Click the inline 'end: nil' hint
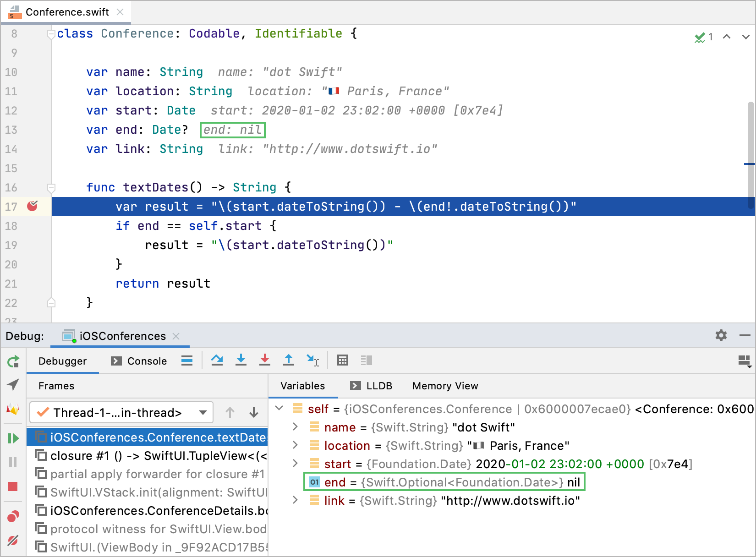The height and width of the screenshot is (557, 756). point(233,130)
